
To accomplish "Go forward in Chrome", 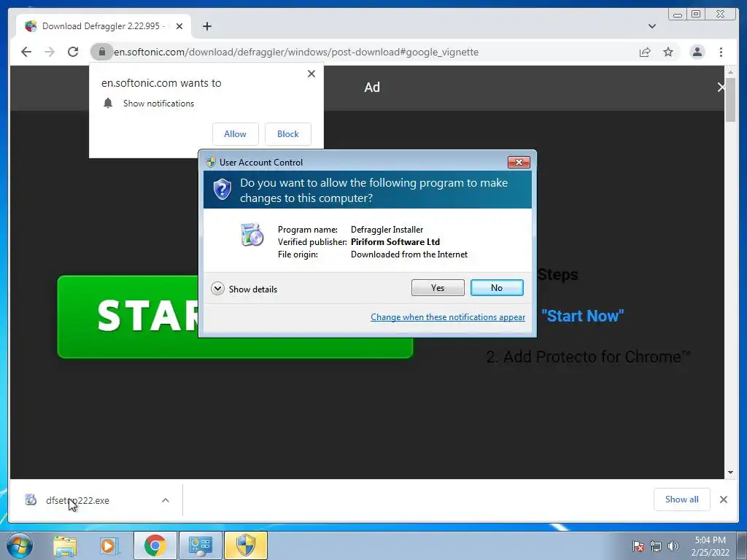I will click(x=50, y=52).
